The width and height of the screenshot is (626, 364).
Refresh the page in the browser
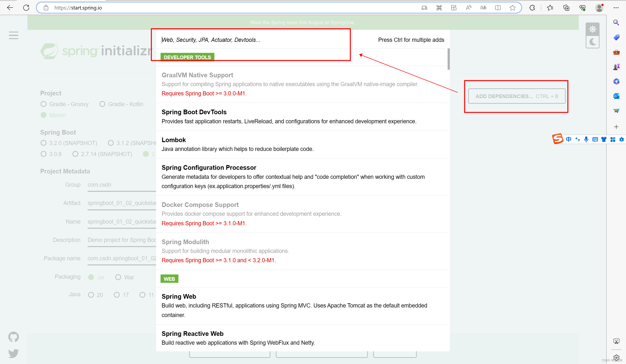pos(26,8)
